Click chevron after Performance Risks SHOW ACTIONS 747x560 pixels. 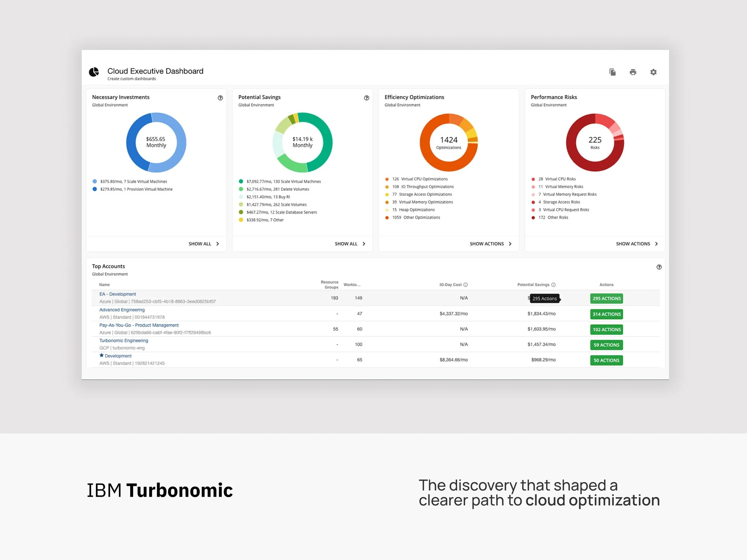pos(656,244)
